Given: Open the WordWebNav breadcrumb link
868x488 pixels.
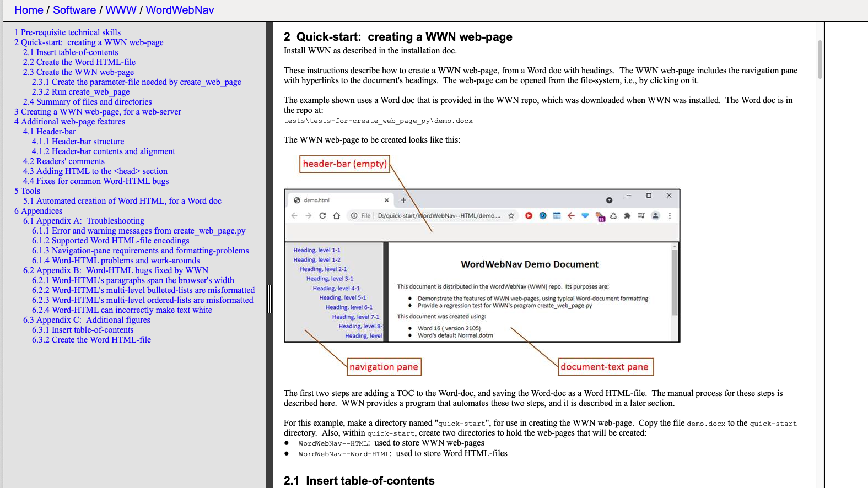Looking at the screenshot, I should (x=180, y=10).
